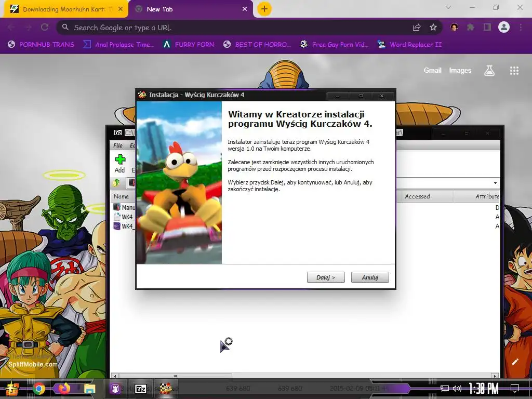Click the up one folder icon in 7-Zip

tap(117, 183)
